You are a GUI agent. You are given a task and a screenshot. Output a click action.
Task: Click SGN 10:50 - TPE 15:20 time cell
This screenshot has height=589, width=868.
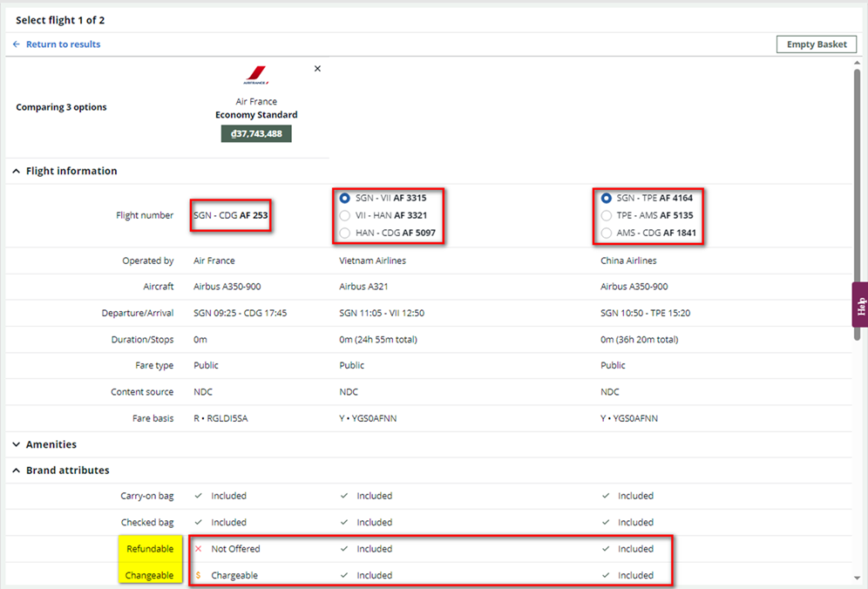646,314
